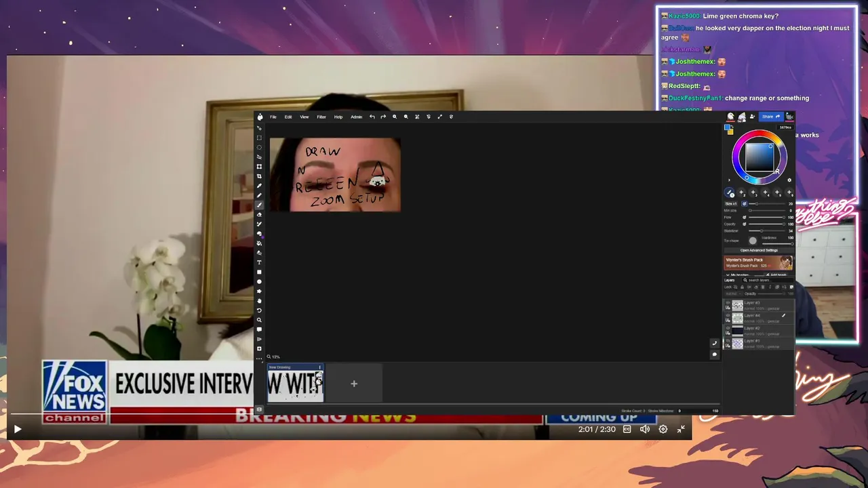
Task: Click the search layers input field
Action: (x=766, y=281)
